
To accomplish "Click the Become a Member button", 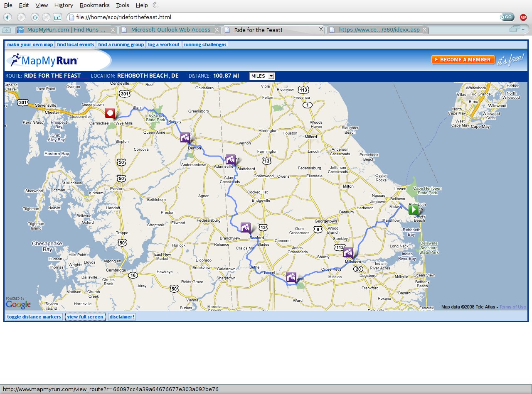I will coord(463,60).
